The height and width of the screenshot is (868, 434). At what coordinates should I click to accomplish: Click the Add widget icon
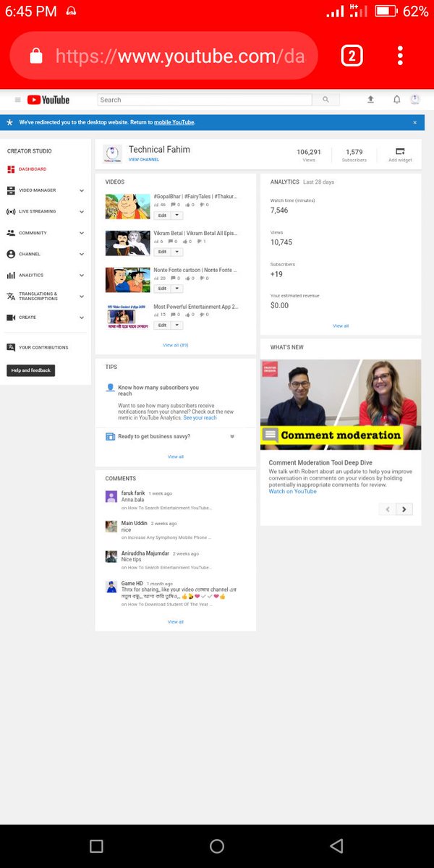(400, 151)
